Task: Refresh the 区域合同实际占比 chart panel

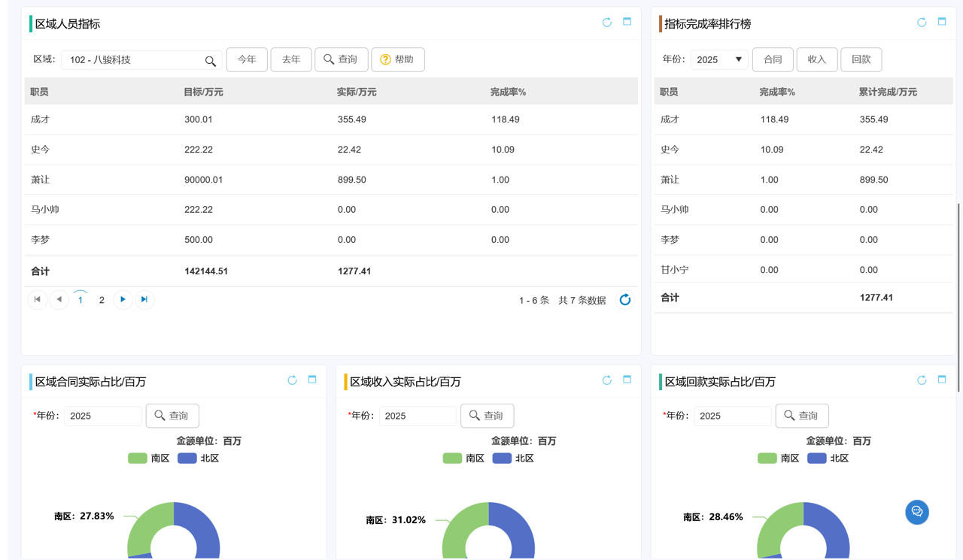Action: (292, 380)
